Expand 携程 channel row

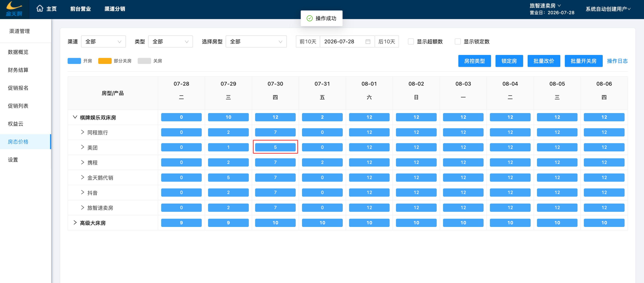pos(83,162)
